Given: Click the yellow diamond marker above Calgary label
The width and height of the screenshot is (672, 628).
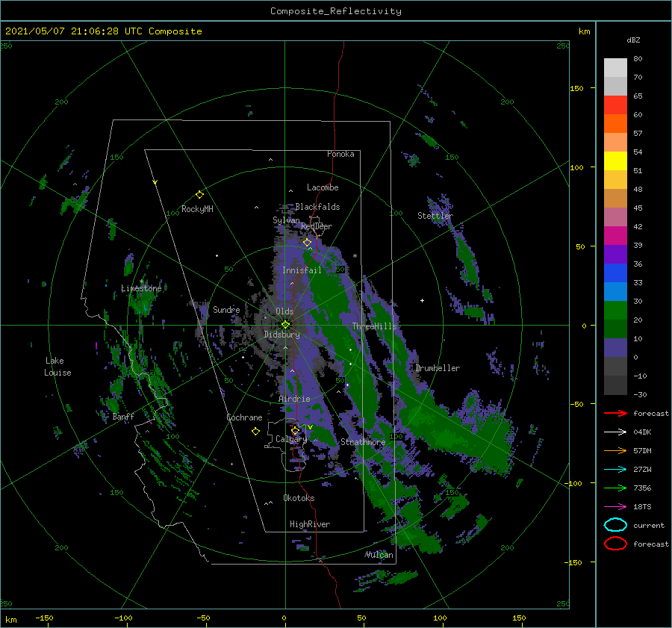Looking at the screenshot, I should 295,430.
